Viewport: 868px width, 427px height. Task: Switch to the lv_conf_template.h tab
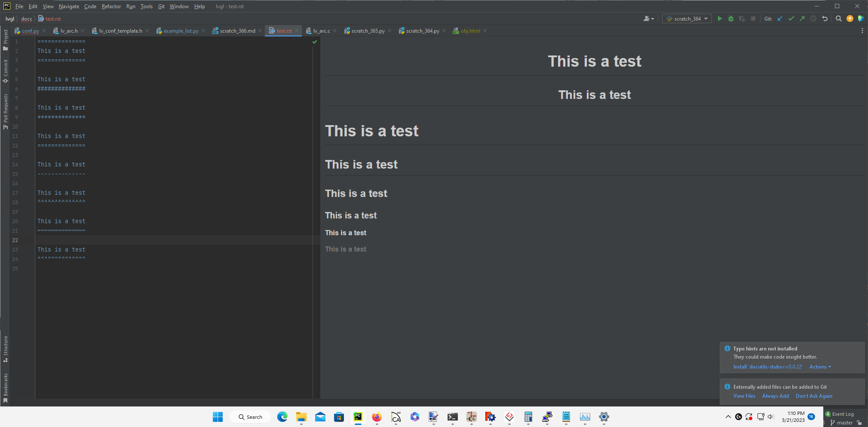[x=120, y=31]
